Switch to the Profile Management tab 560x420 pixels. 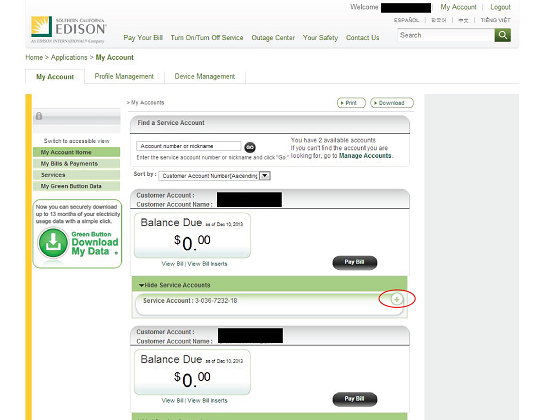[x=124, y=76]
